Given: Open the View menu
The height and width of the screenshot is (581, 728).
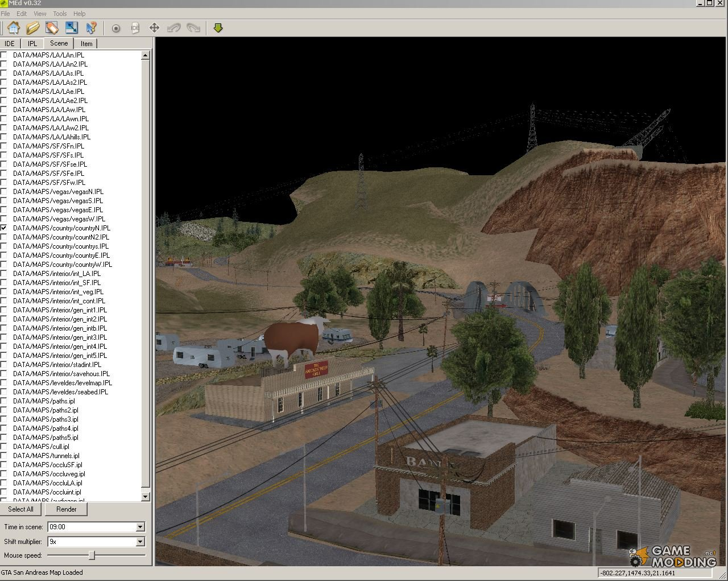Looking at the screenshot, I should click(40, 14).
